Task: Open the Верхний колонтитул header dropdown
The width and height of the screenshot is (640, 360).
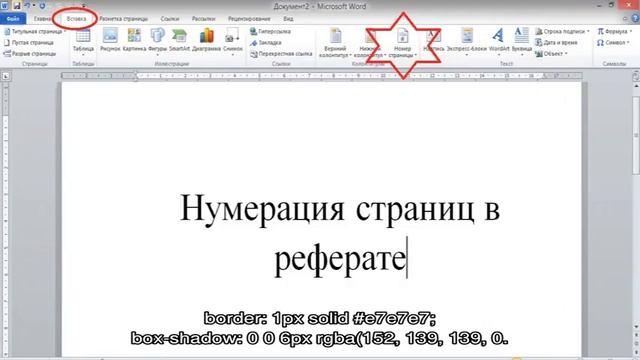Action: [x=336, y=43]
